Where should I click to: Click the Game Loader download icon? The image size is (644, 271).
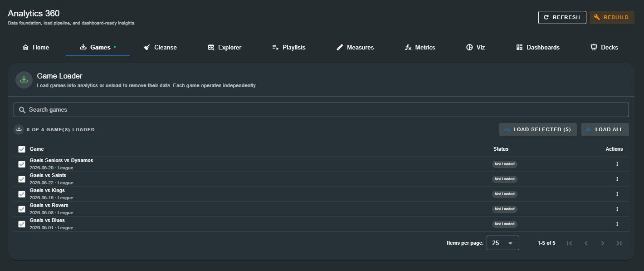24,79
